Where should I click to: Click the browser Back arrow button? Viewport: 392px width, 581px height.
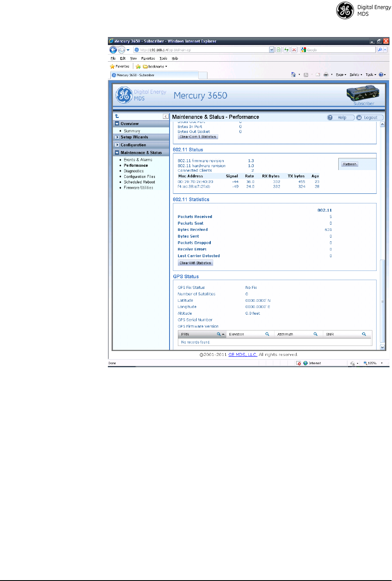pos(113,50)
